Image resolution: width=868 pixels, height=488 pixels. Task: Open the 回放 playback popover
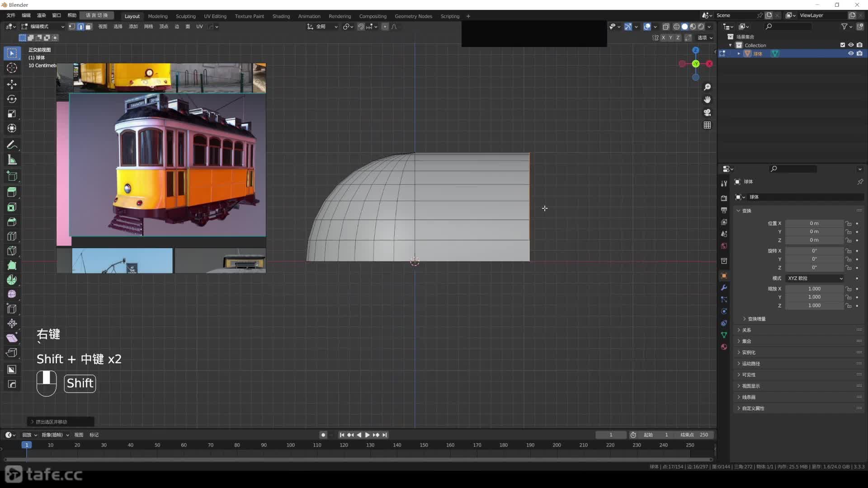(30, 435)
